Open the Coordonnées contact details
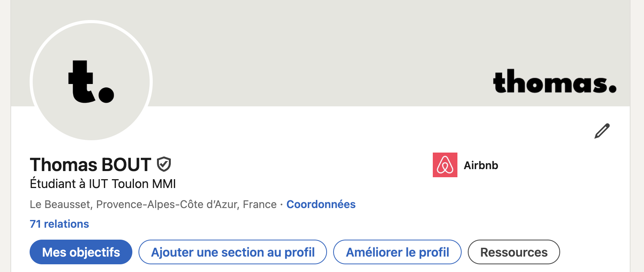The height and width of the screenshot is (272, 644). (321, 204)
